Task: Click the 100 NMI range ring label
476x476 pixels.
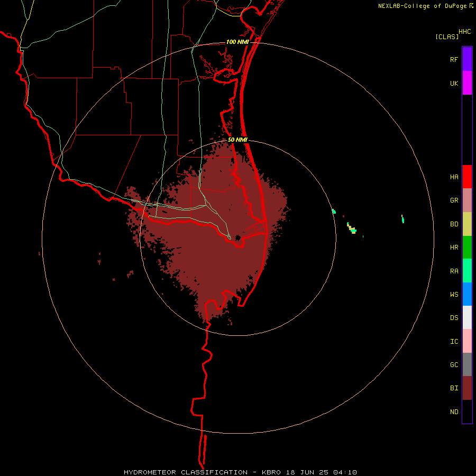Action: pos(237,42)
